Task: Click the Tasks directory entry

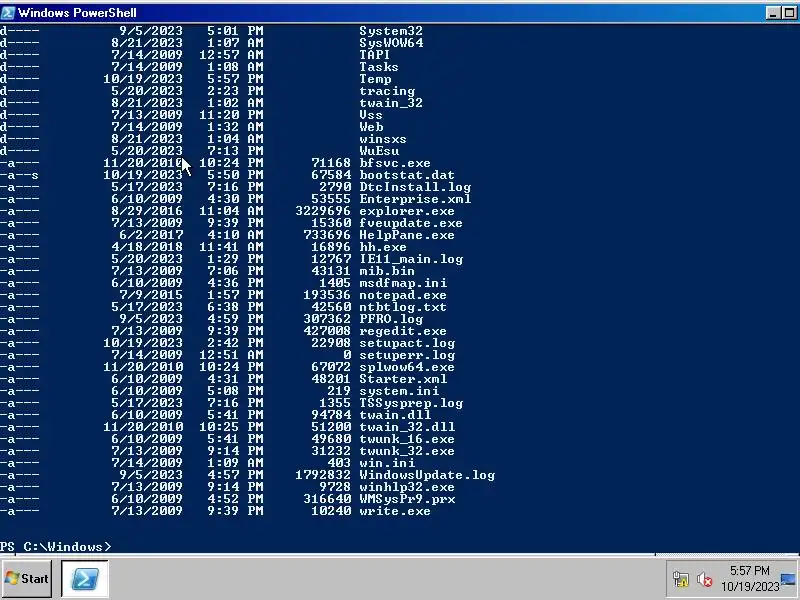Action: [379, 67]
